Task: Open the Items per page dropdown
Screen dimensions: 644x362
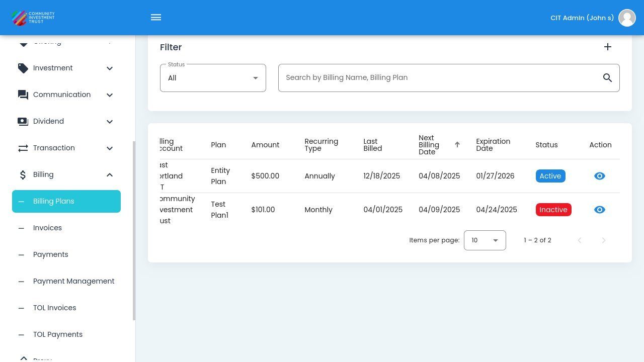Action: [x=485, y=240]
